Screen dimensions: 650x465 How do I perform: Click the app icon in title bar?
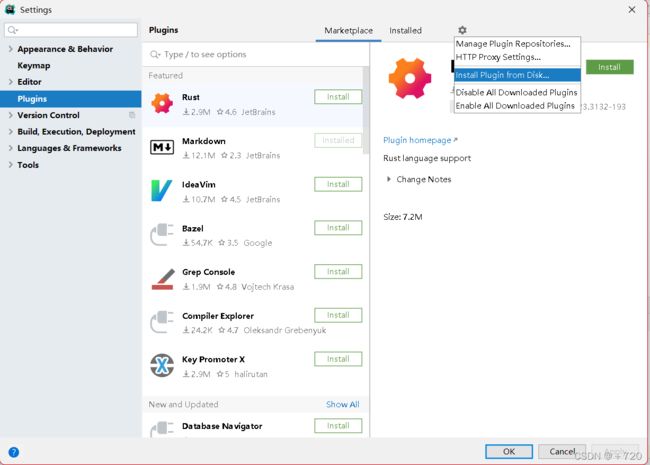coord(10,9)
